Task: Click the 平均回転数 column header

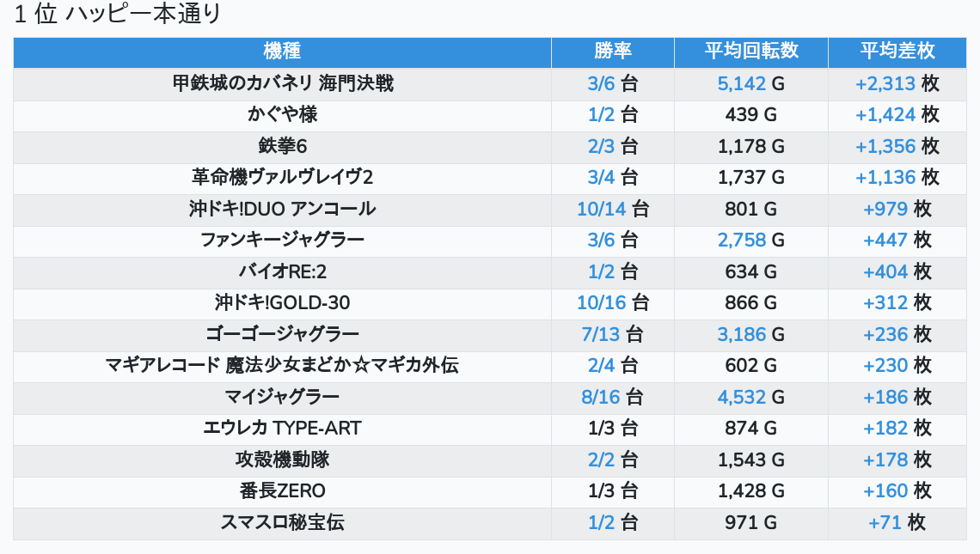Action: click(751, 52)
